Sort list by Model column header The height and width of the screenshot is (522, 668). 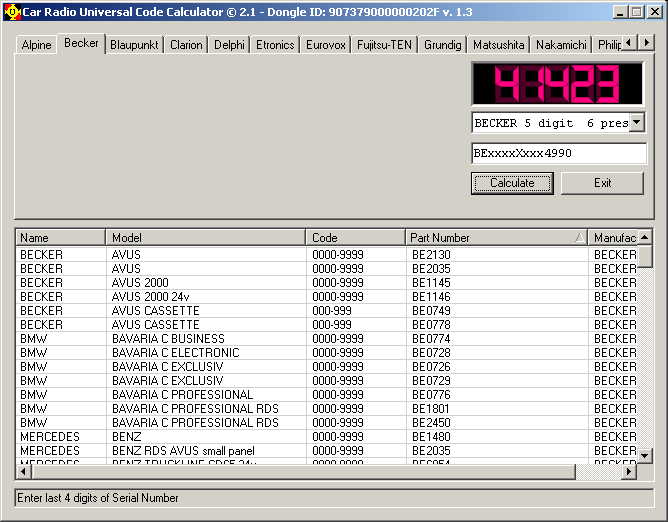click(205, 237)
